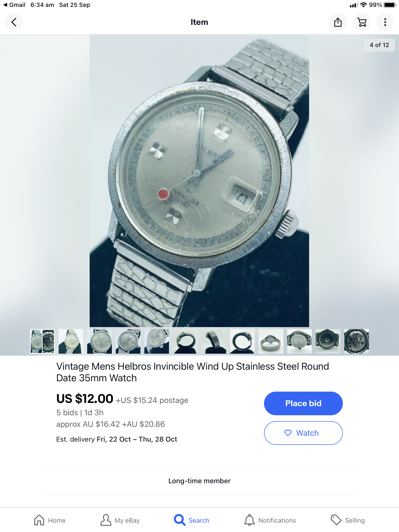Open the share sheet icon
This screenshot has height=532, width=399.
click(x=338, y=22)
